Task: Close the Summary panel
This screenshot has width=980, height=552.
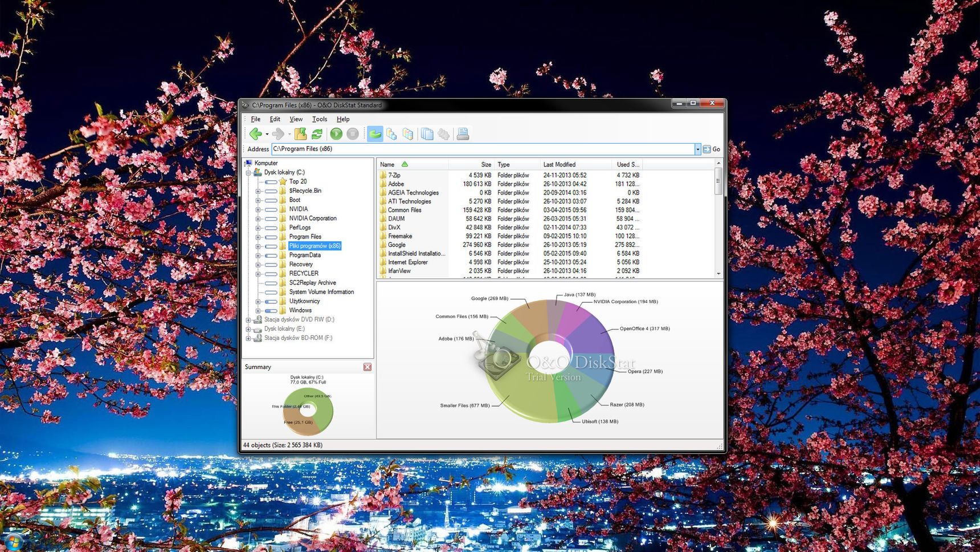Action: pos(367,367)
